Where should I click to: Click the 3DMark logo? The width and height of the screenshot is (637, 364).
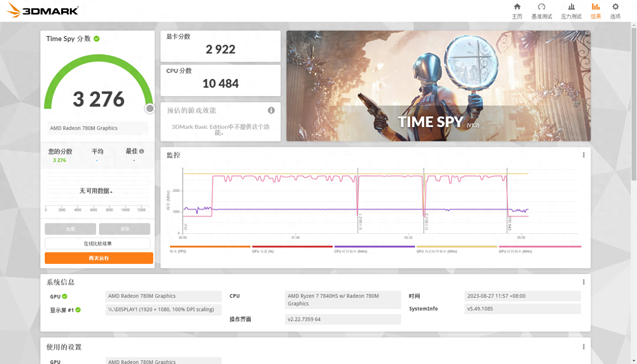(x=43, y=10)
